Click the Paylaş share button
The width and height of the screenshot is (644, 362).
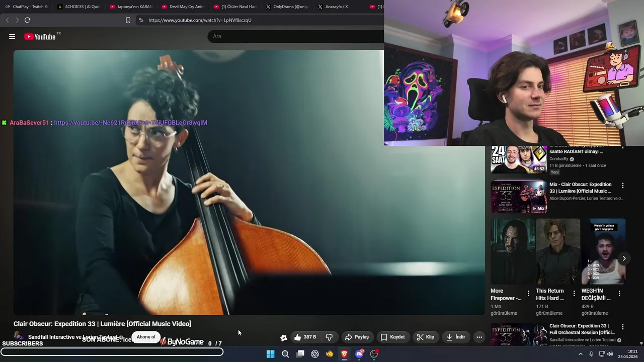(357, 337)
